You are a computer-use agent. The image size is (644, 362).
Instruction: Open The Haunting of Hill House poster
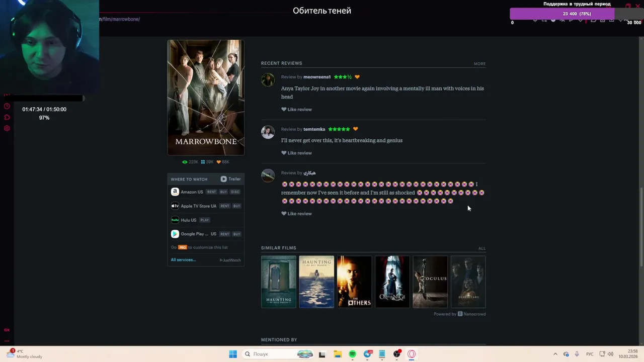point(279,282)
